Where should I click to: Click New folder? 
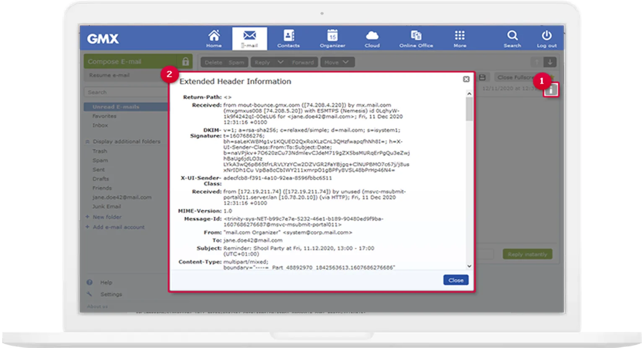click(104, 217)
